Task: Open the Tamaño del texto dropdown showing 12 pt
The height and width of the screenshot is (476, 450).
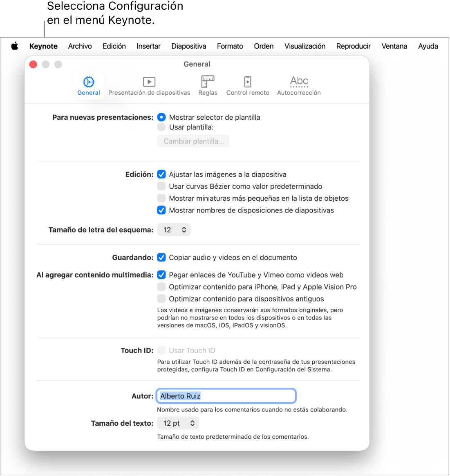Action: pyautogui.click(x=178, y=423)
